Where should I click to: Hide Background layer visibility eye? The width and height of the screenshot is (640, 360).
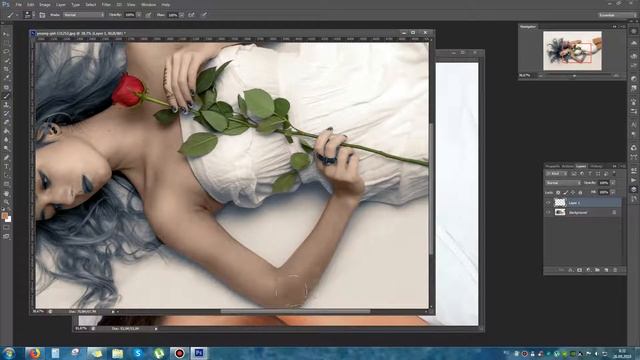[x=548, y=213]
